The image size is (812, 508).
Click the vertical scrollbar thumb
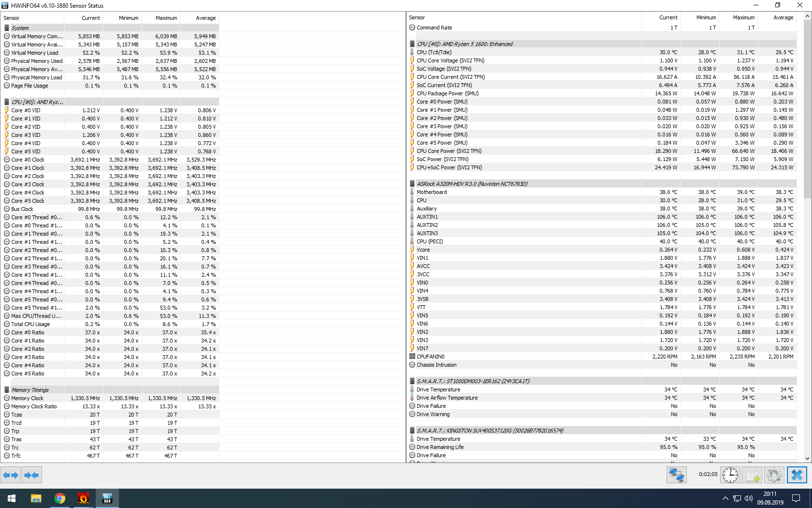pos(807,109)
